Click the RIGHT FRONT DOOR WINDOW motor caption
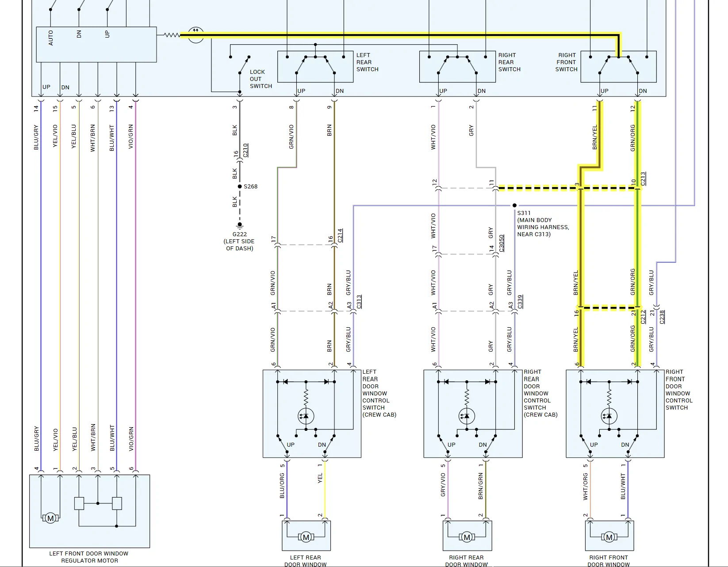 (x=609, y=561)
